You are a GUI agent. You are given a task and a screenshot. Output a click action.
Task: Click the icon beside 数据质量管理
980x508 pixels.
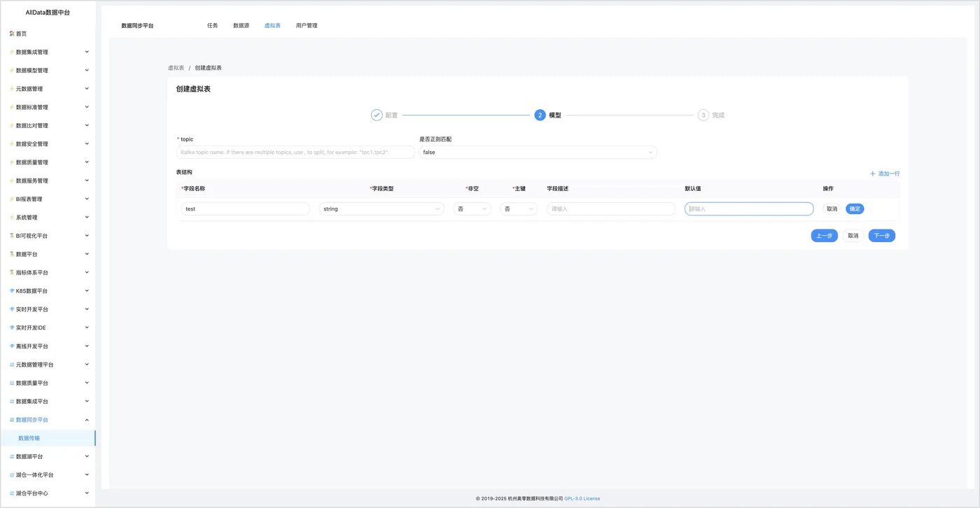click(x=12, y=162)
